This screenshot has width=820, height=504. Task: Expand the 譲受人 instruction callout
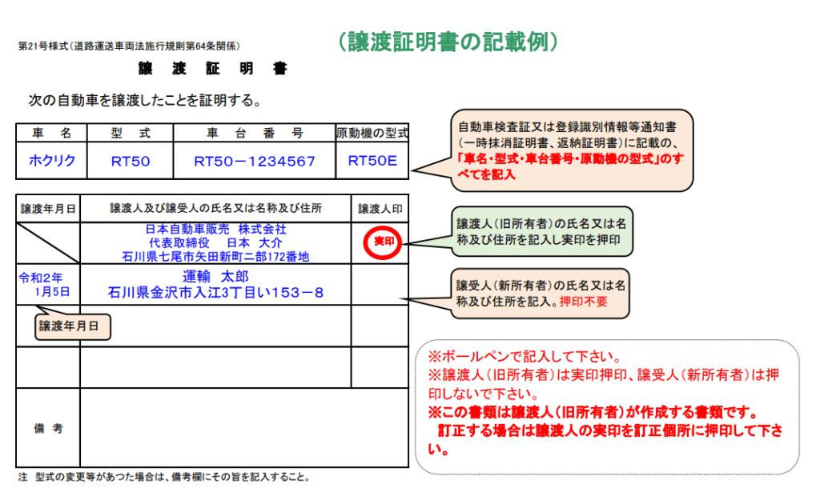point(541,293)
